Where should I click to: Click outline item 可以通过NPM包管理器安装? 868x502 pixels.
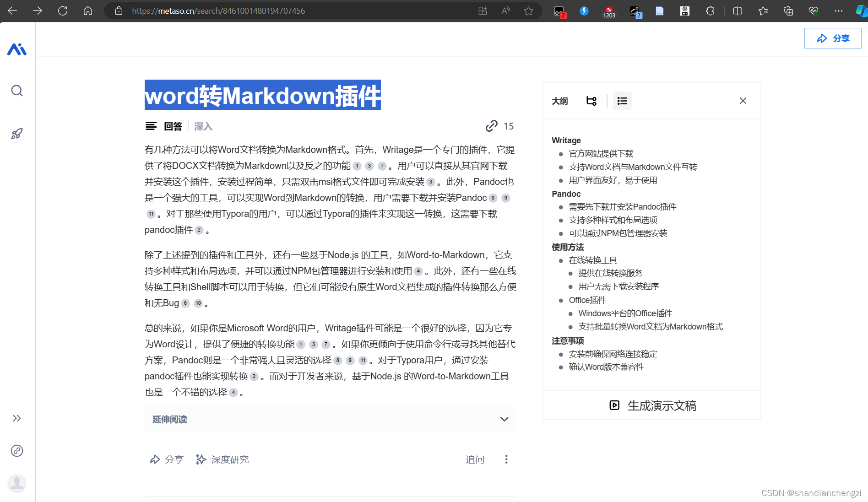[618, 233]
